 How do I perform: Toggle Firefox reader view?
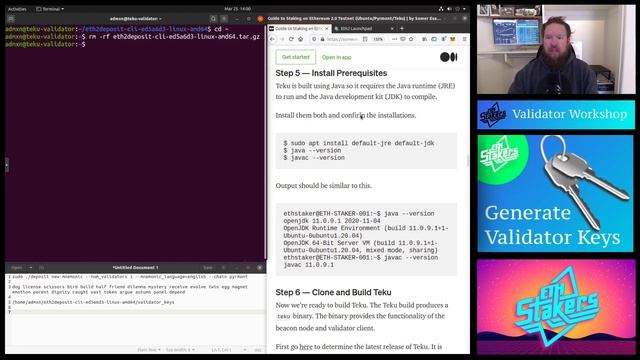365,39
